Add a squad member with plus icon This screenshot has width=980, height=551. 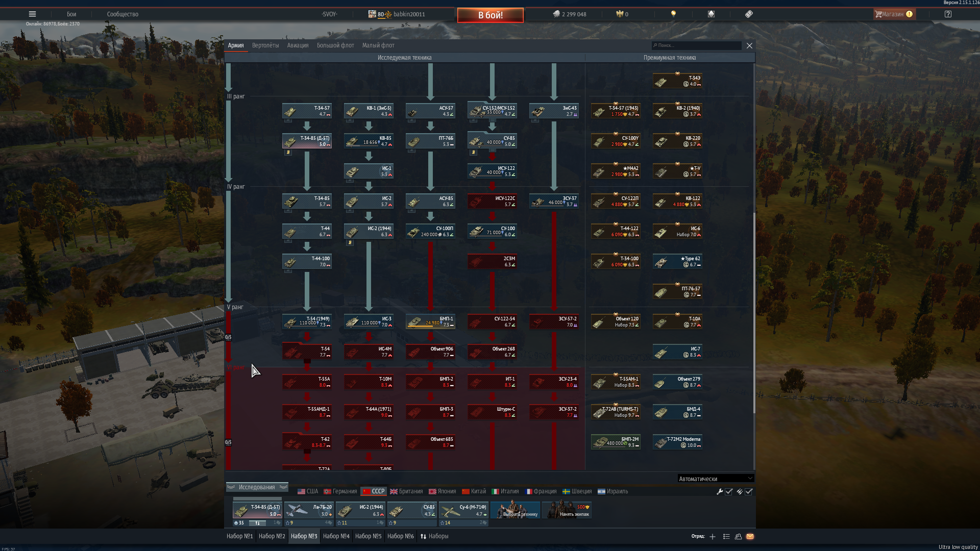713,536
